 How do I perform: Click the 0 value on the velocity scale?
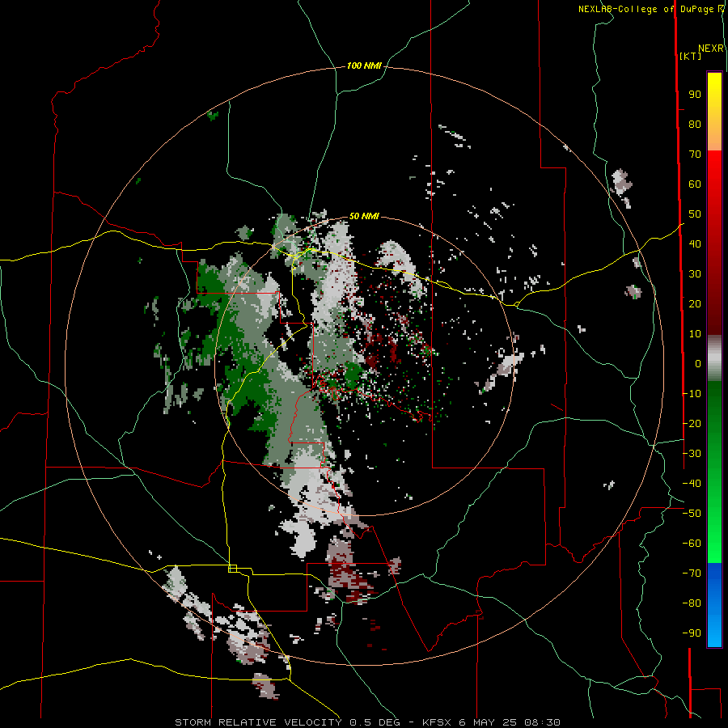pos(698,363)
